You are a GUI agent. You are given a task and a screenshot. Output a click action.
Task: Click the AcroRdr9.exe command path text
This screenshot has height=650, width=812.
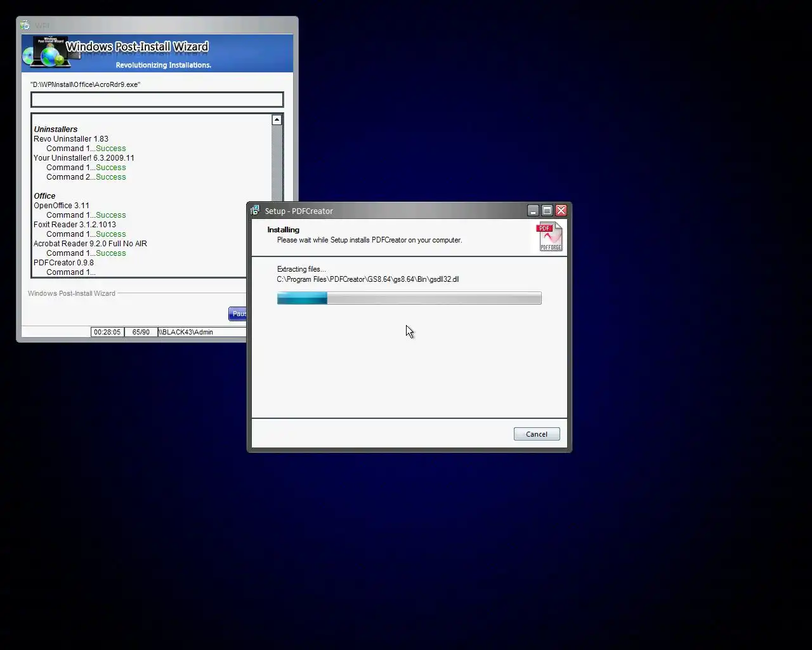[x=85, y=84]
